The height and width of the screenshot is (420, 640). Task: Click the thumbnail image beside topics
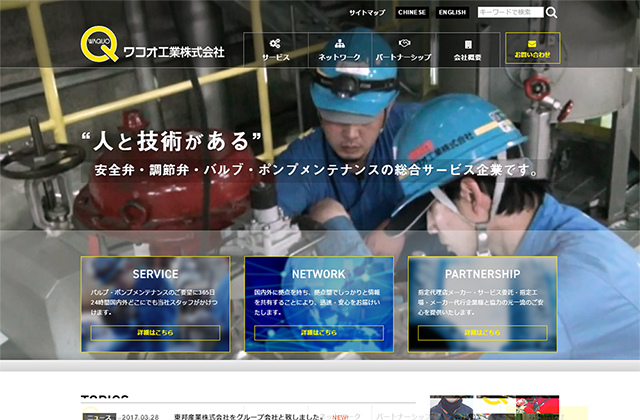click(494, 408)
